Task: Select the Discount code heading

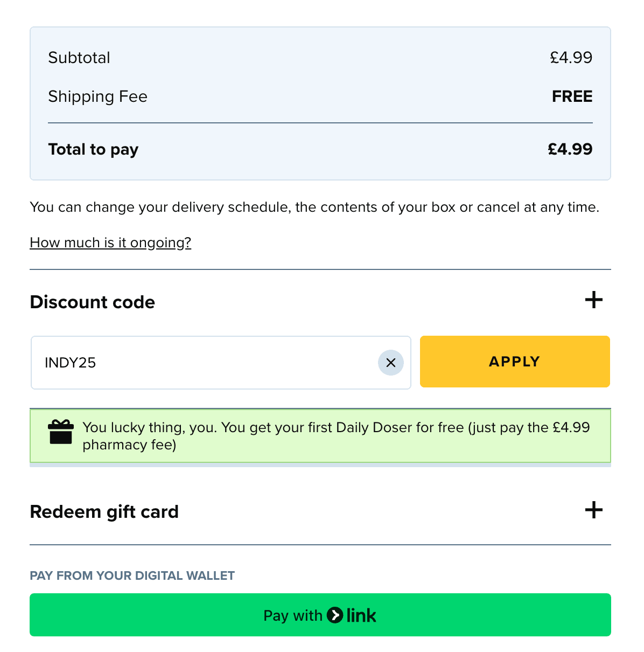Action: (92, 302)
